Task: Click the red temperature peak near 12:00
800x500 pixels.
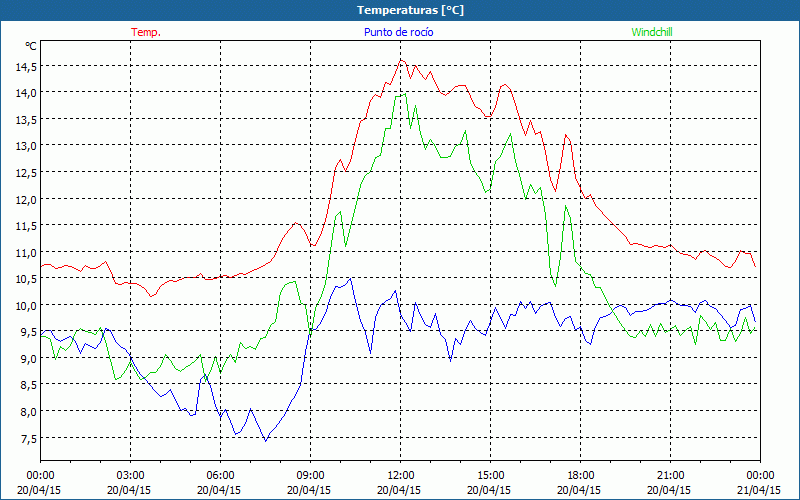Action: coord(401,60)
